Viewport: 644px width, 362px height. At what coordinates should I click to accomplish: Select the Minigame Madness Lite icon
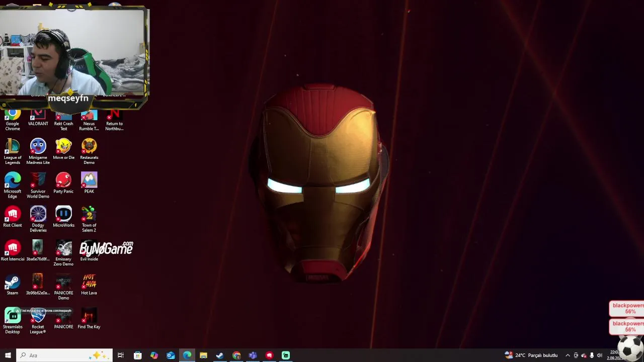pyautogui.click(x=38, y=151)
